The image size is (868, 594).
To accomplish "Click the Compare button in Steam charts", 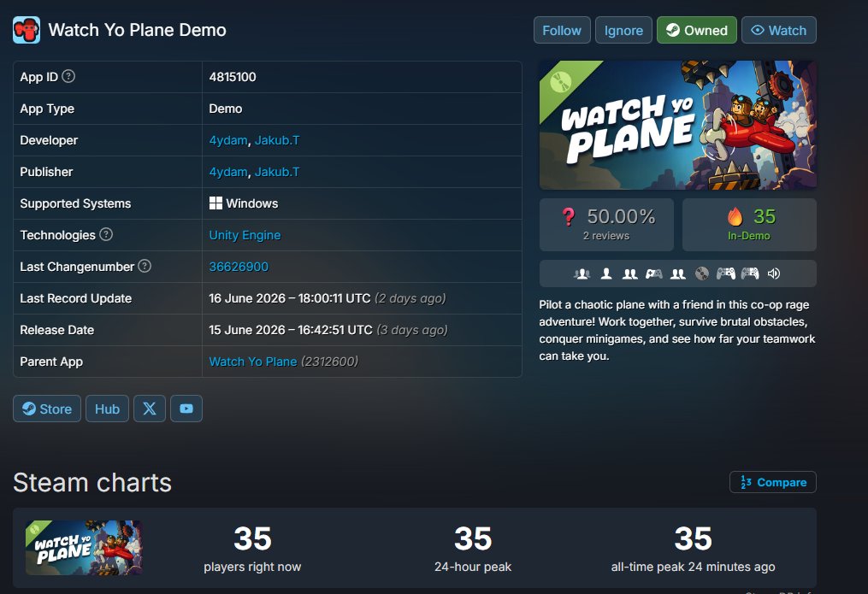I will tap(773, 482).
